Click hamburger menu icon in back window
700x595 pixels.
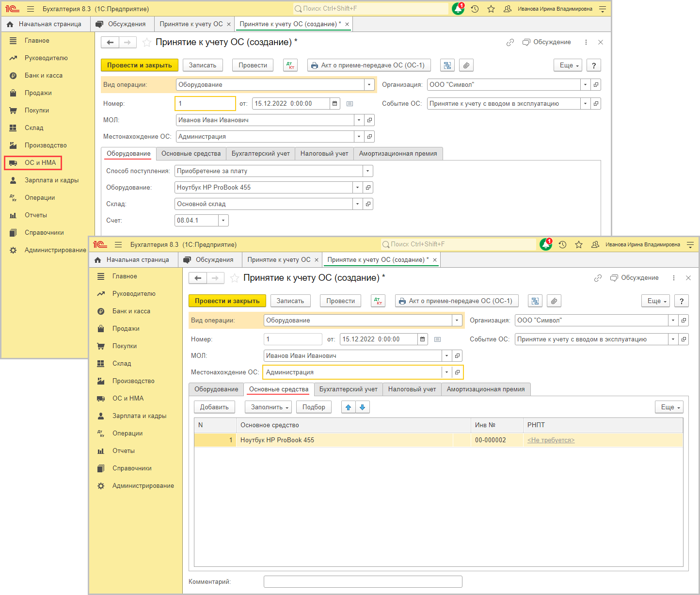31,9
